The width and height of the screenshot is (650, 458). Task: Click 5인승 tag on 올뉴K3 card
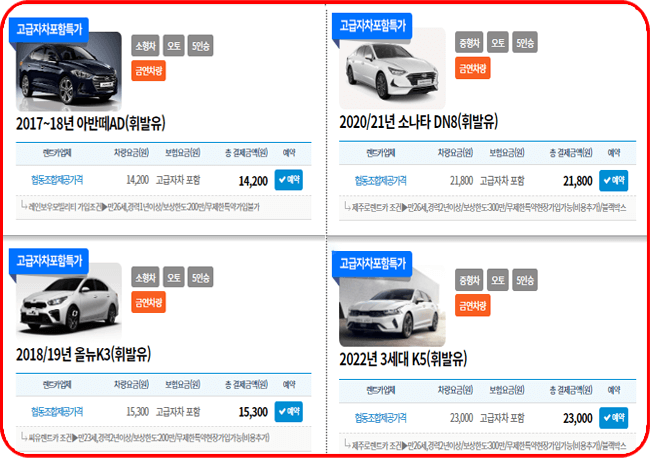click(201, 277)
